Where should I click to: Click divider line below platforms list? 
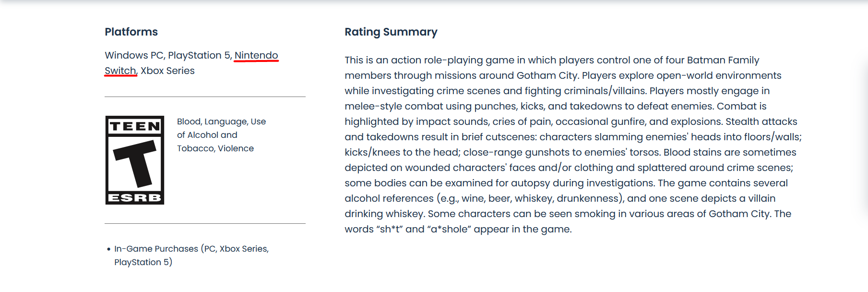205,97
